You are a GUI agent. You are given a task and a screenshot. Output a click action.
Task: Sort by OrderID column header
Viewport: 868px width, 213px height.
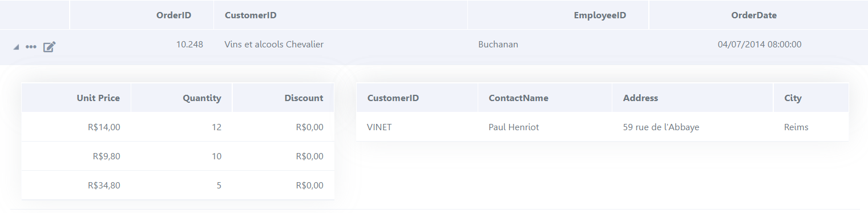tap(173, 15)
